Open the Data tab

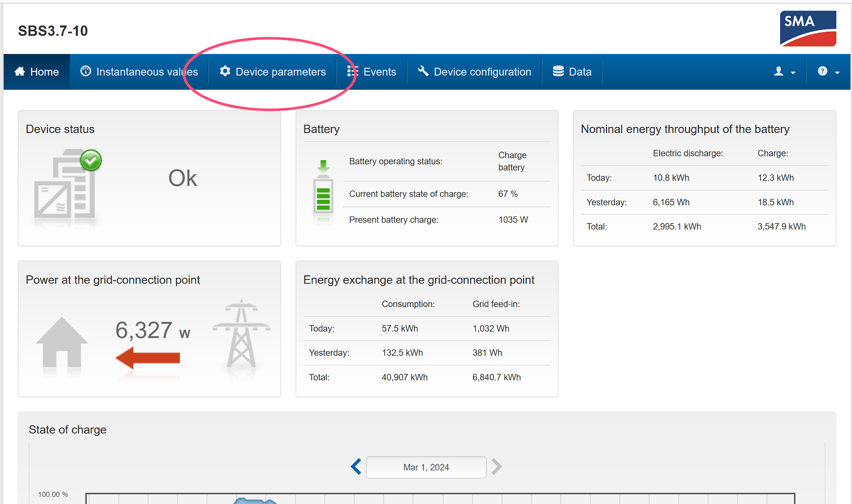[x=572, y=72]
